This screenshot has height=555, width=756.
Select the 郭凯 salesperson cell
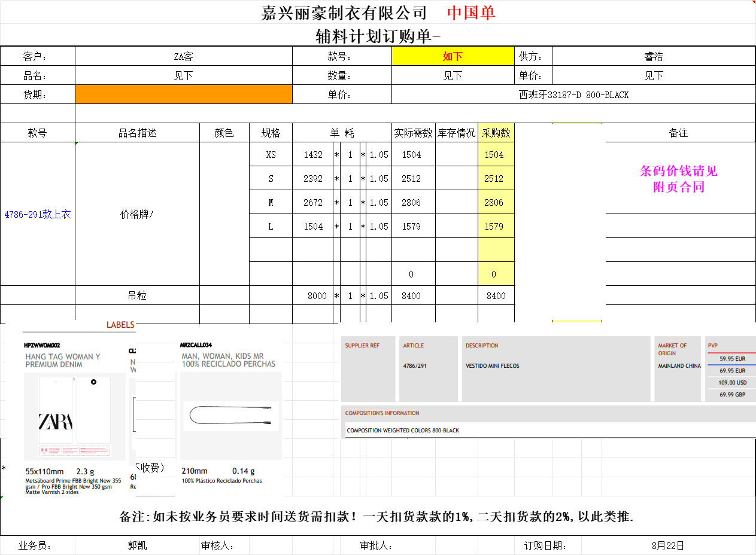pos(136,545)
